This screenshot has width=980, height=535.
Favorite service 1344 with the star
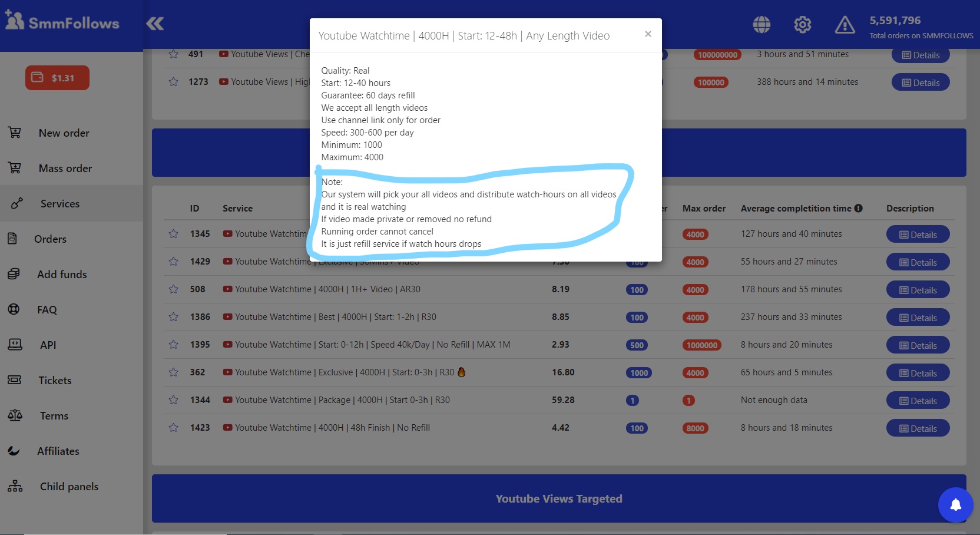point(173,400)
